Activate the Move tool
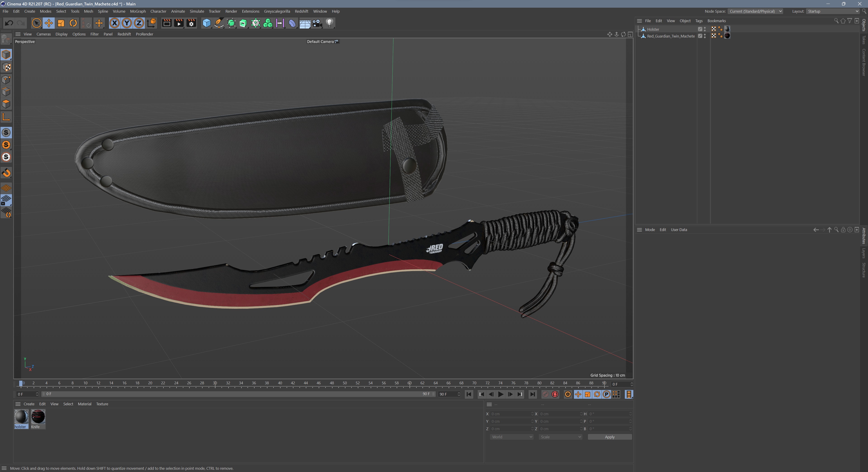 (49, 23)
